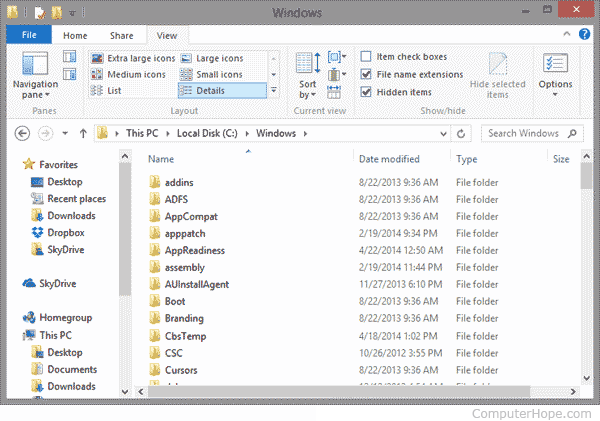Switch to the Share ribbon tab
The height and width of the screenshot is (421, 600).
(x=122, y=36)
